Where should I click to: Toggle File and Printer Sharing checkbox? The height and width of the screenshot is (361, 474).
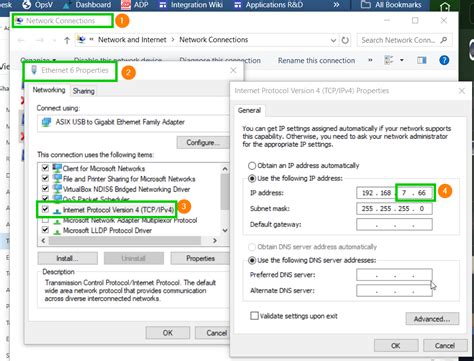coord(45,178)
